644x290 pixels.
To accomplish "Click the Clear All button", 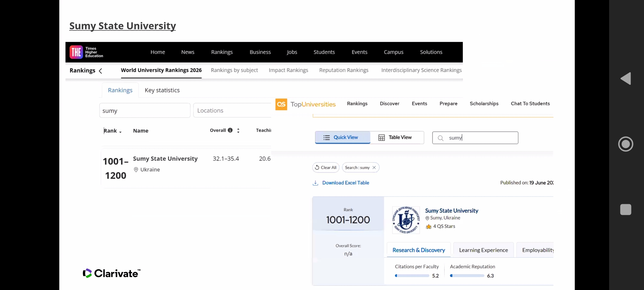I will (x=326, y=168).
